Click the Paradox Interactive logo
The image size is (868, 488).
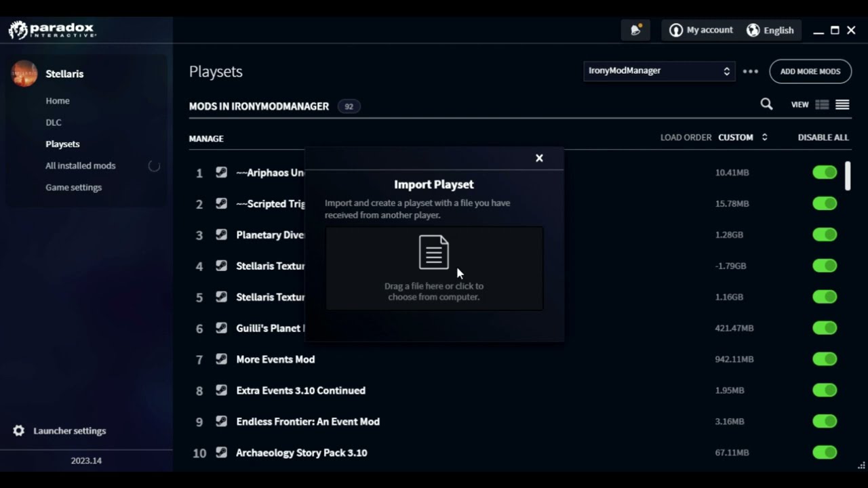[x=52, y=30]
